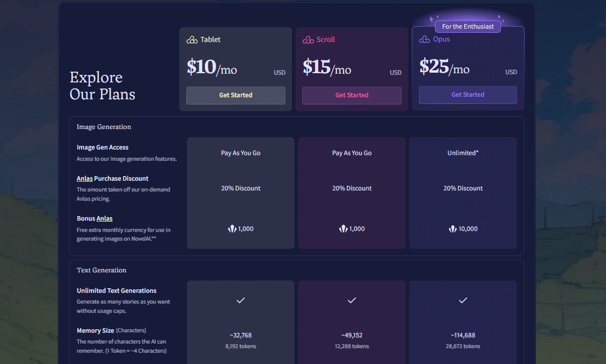606x364 pixels.
Task: Click Purchase Discount label text
Action: tap(121, 179)
